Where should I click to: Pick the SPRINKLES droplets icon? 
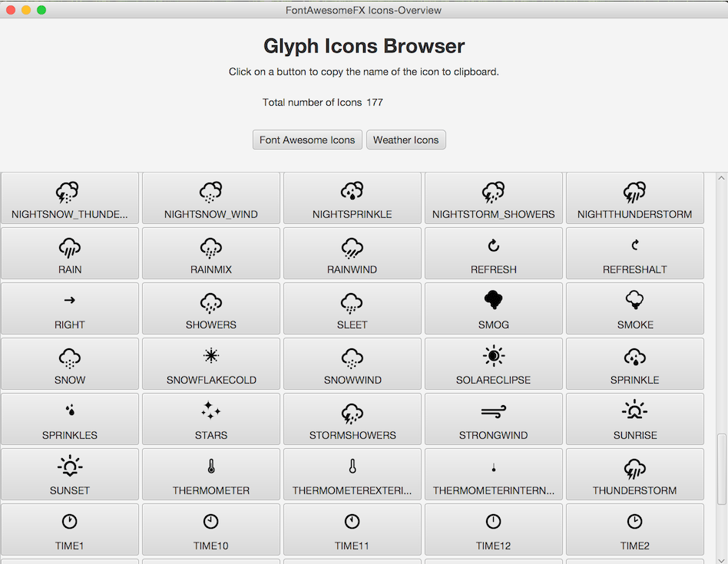70,410
